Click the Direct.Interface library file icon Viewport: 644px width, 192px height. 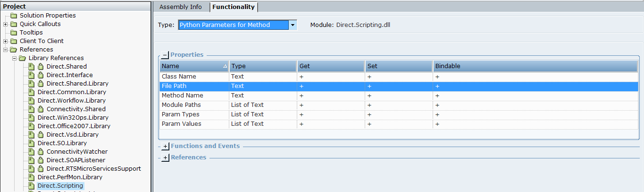pyautogui.click(x=32, y=75)
